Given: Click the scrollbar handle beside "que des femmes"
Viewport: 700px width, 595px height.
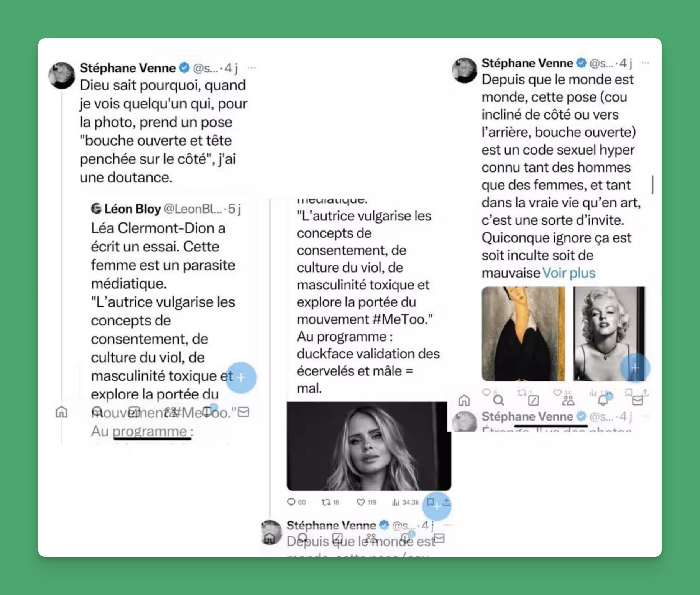Looking at the screenshot, I should point(652,185).
